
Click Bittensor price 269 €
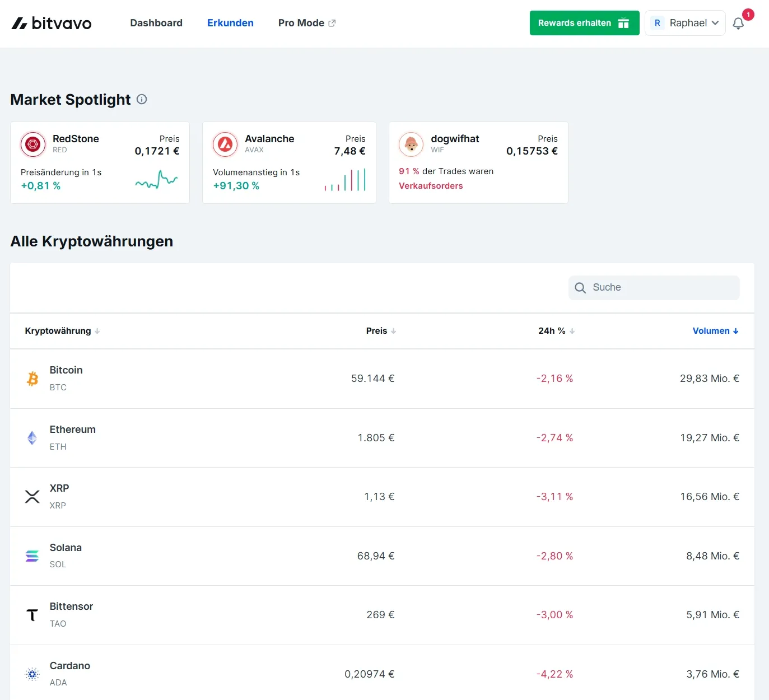pyautogui.click(x=381, y=615)
